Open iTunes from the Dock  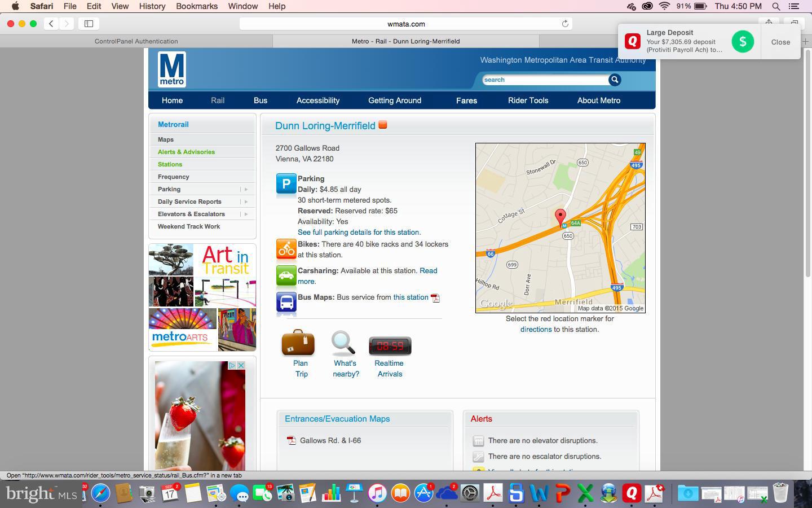(x=377, y=493)
